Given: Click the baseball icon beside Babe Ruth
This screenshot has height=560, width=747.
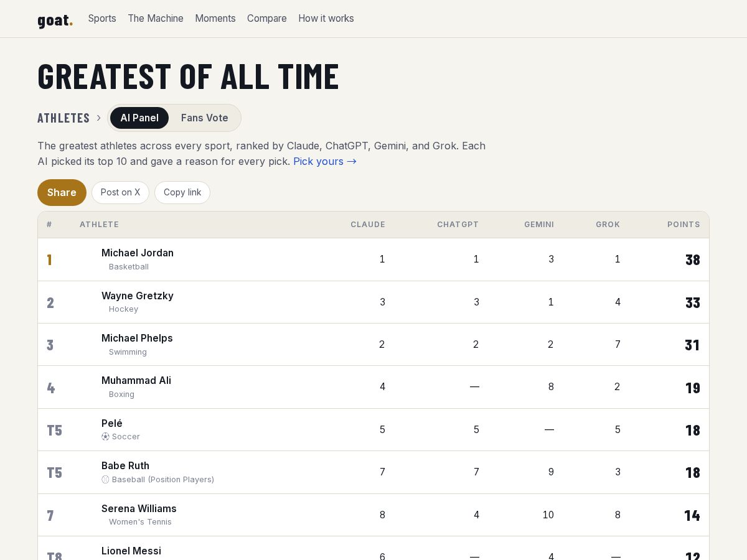Looking at the screenshot, I should point(105,480).
